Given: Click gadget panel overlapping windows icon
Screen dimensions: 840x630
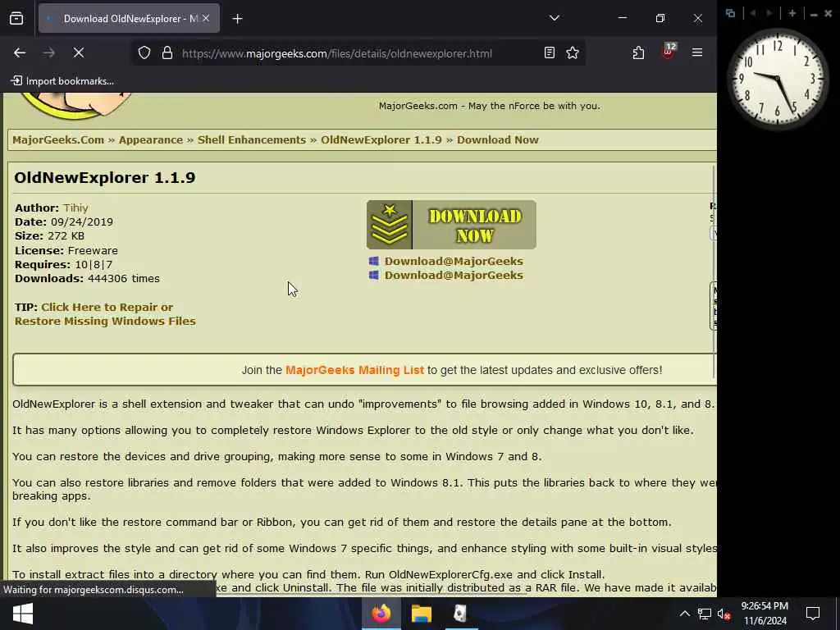Looking at the screenshot, I should pyautogui.click(x=730, y=13).
